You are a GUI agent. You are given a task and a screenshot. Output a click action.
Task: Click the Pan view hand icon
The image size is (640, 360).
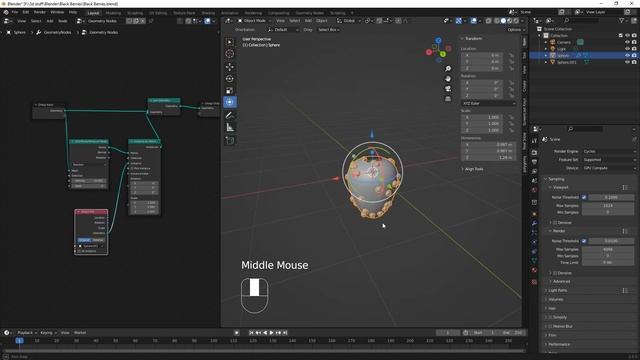pos(448,79)
